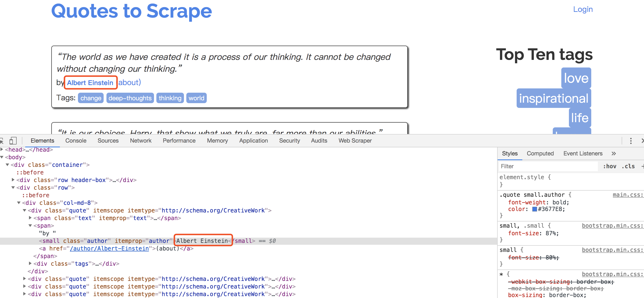The height and width of the screenshot is (298, 644).
Task: Expand the row header-box div
Action: click(x=13, y=180)
